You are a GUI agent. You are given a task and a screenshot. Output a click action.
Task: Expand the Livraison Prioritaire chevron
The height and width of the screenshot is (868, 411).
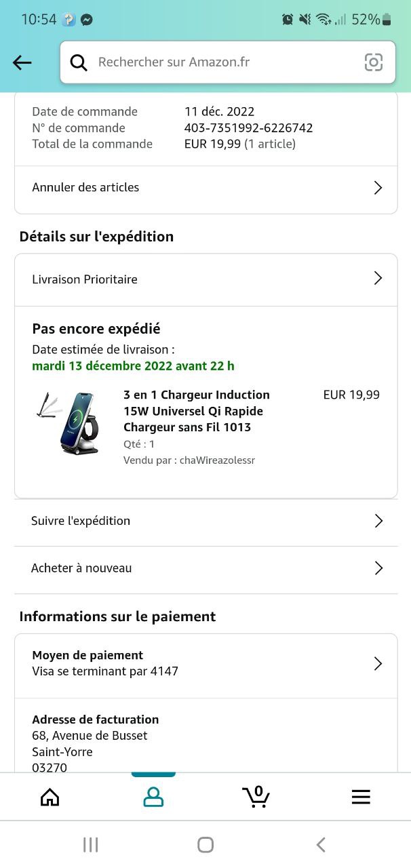coord(378,279)
